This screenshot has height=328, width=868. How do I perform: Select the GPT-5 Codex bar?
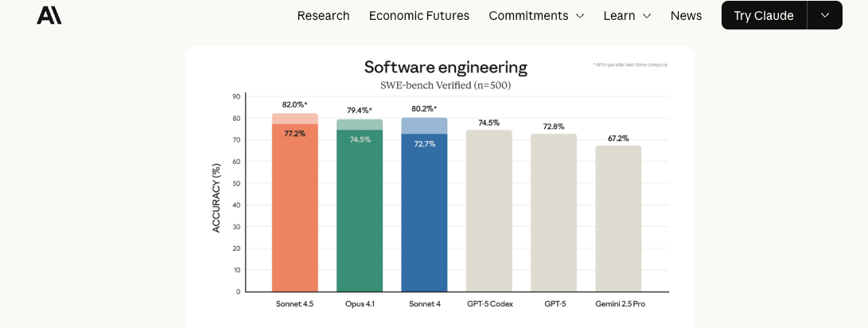point(488,210)
